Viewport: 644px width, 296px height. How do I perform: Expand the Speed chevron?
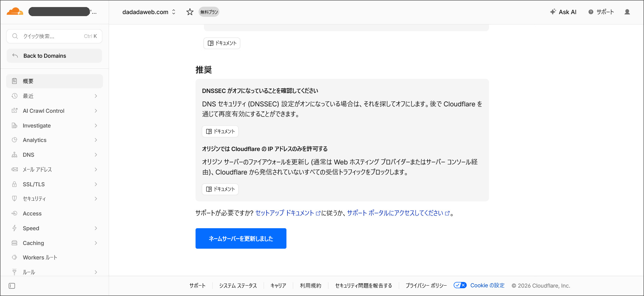point(96,228)
